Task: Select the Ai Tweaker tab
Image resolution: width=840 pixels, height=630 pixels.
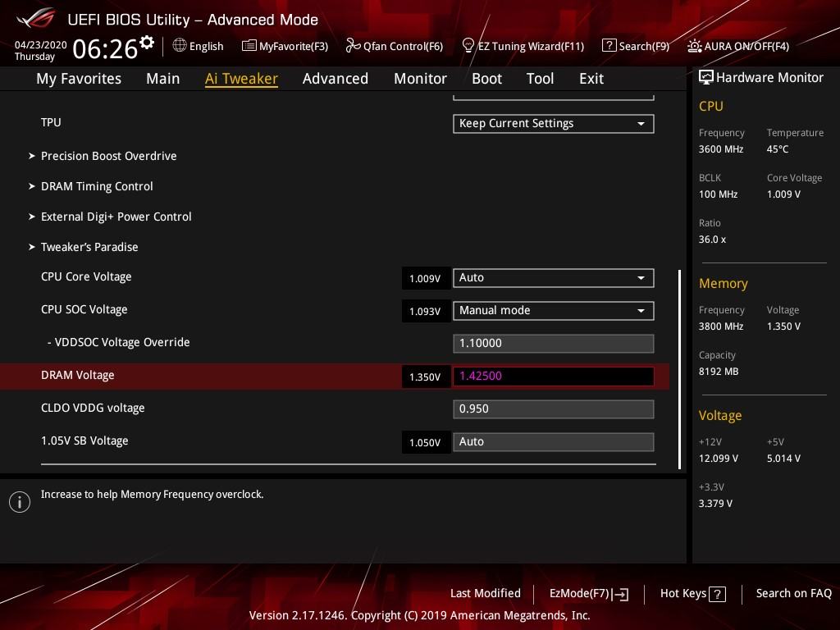Action: (241, 79)
